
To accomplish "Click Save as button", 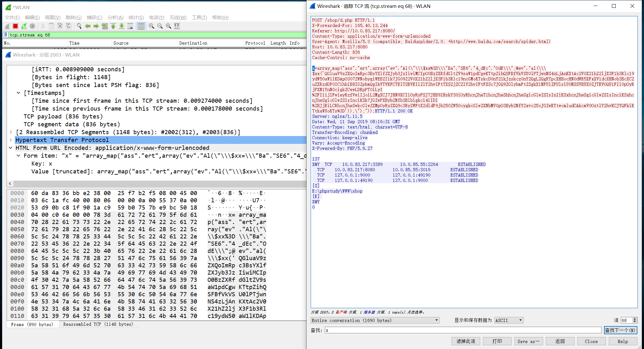I will coord(528,341).
